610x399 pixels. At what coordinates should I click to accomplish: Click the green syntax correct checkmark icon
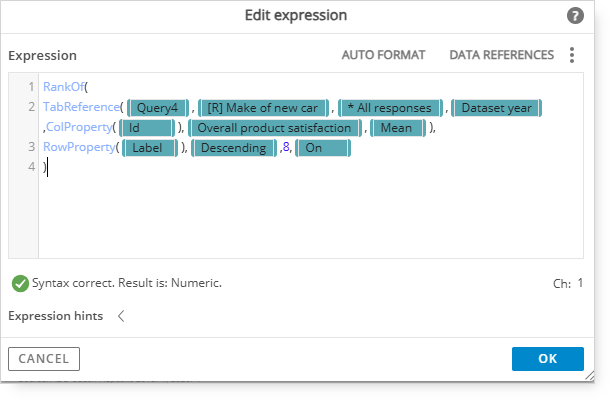pyautogui.click(x=20, y=283)
